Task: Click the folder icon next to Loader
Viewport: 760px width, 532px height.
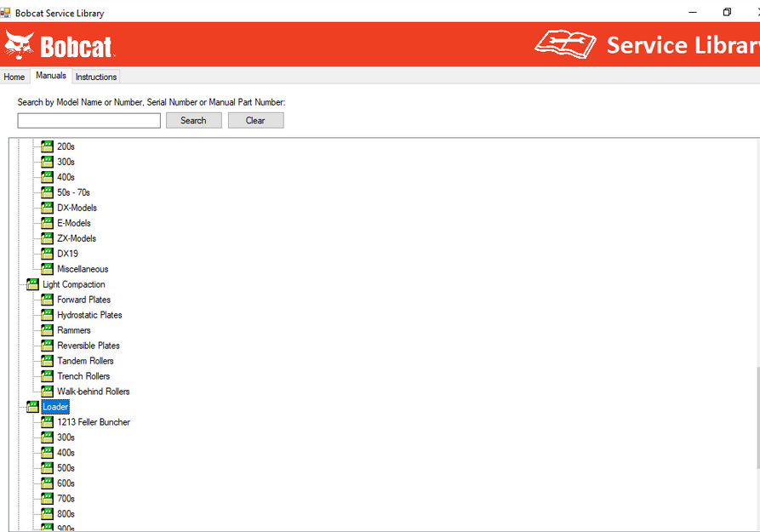Action: pos(32,406)
